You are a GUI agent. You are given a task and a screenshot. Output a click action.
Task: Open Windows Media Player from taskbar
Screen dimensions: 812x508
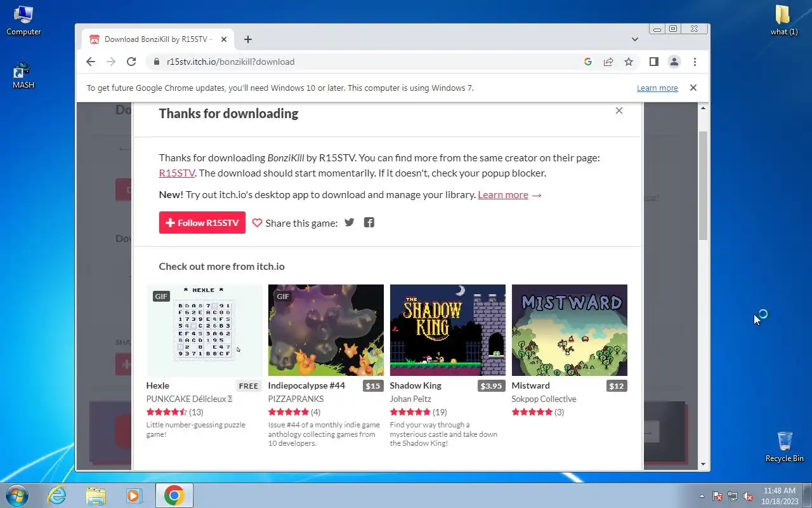point(134,495)
